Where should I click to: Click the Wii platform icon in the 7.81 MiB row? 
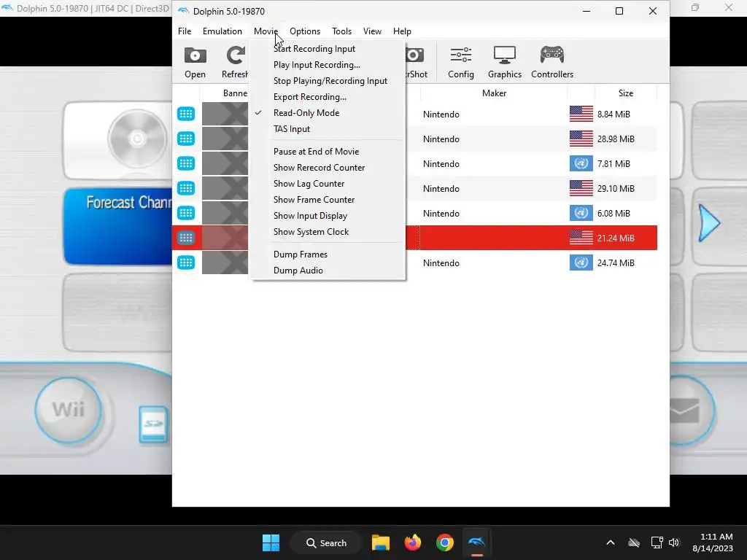pos(186,163)
